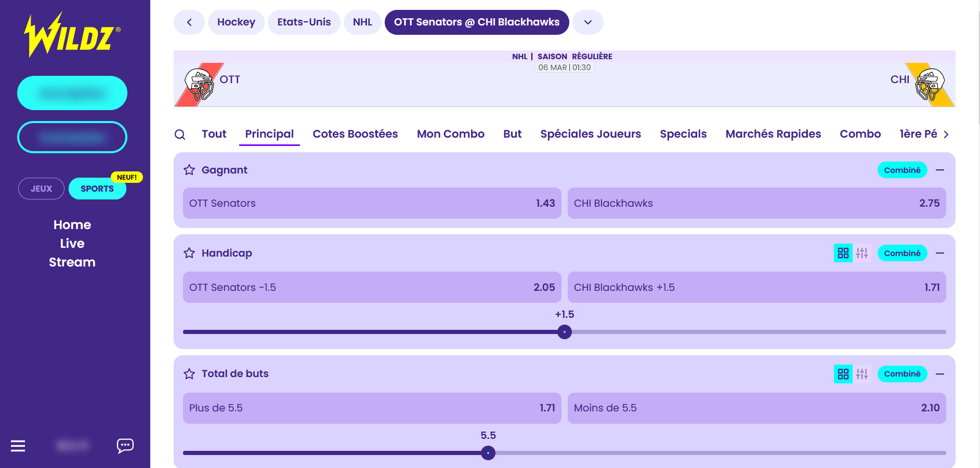The width and height of the screenshot is (980, 468).
Task: Switch to JEUX mode
Action: pyautogui.click(x=41, y=189)
